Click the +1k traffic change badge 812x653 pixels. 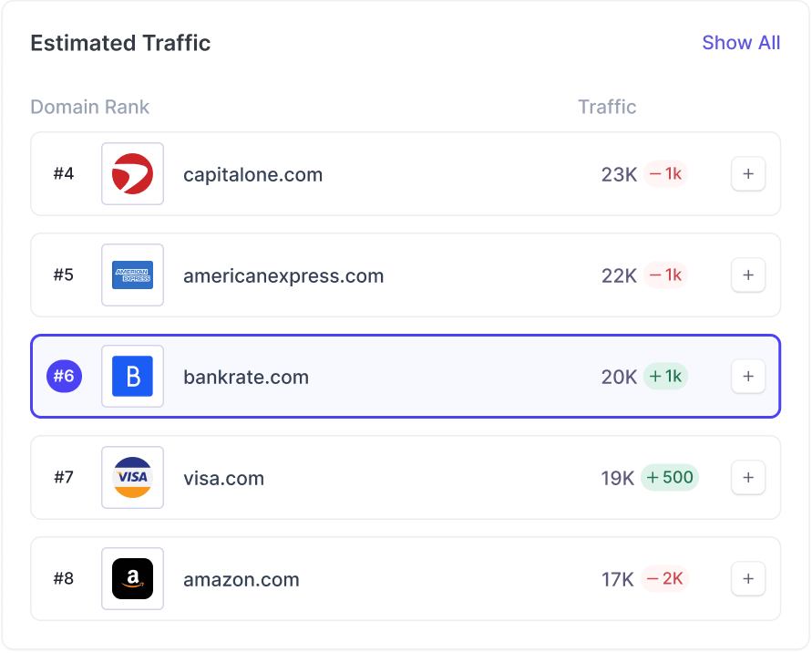[x=665, y=377]
